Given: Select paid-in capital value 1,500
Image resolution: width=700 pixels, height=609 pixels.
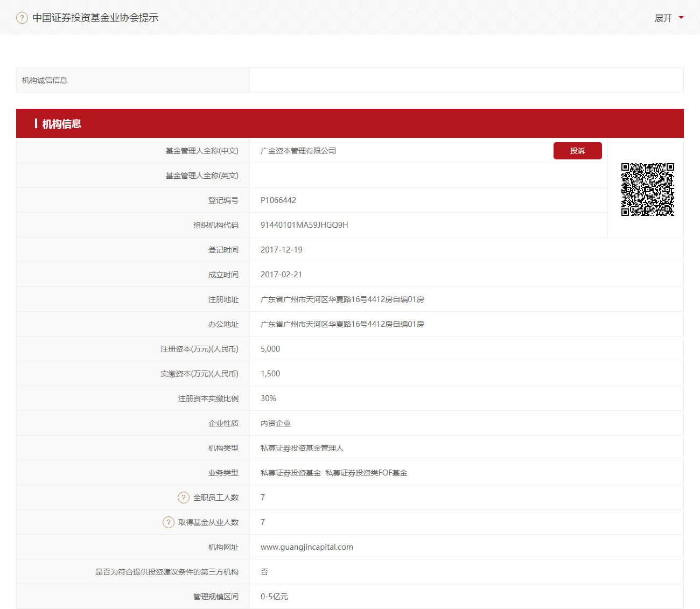Looking at the screenshot, I should click(x=270, y=374).
